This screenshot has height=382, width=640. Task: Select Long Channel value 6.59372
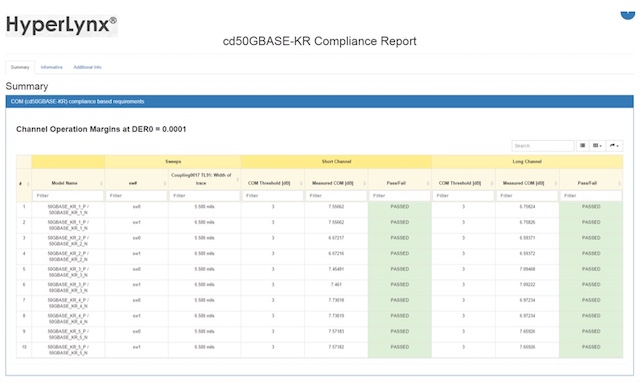coord(527,253)
